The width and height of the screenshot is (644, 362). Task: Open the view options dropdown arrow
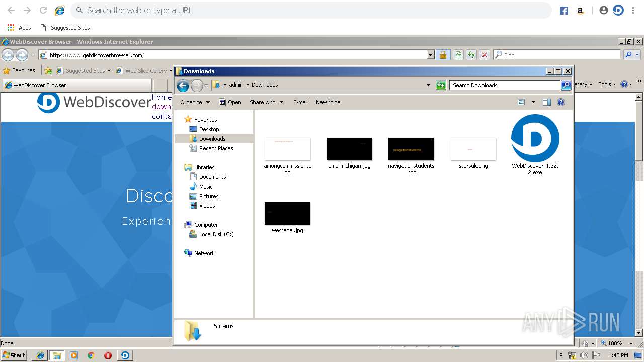click(533, 102)
